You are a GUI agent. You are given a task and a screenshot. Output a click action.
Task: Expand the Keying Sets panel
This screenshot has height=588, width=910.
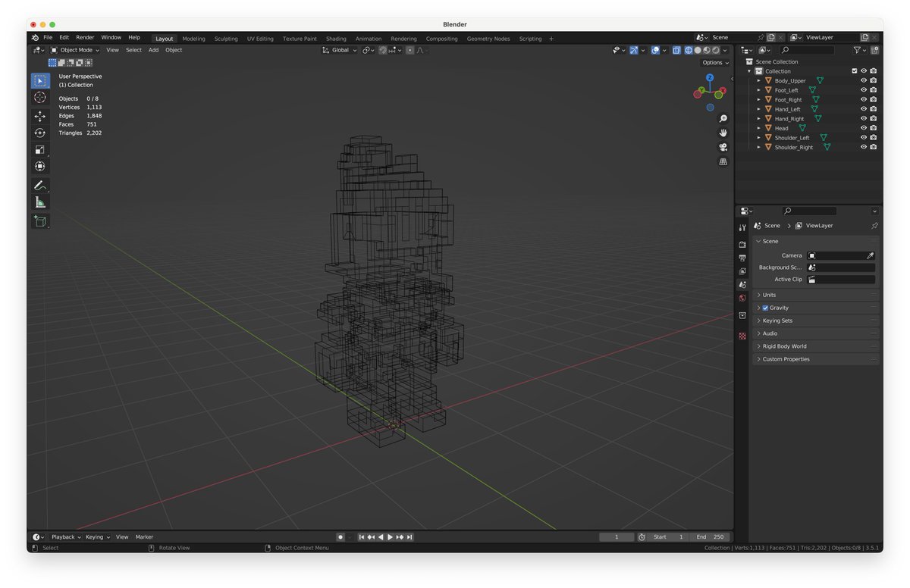coord(816,321)
